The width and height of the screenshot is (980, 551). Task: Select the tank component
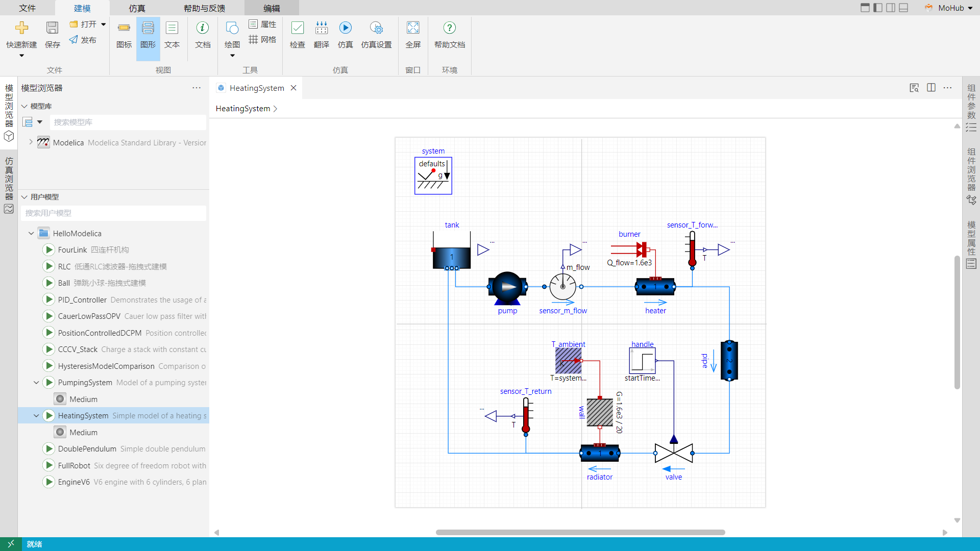point(452,251)
